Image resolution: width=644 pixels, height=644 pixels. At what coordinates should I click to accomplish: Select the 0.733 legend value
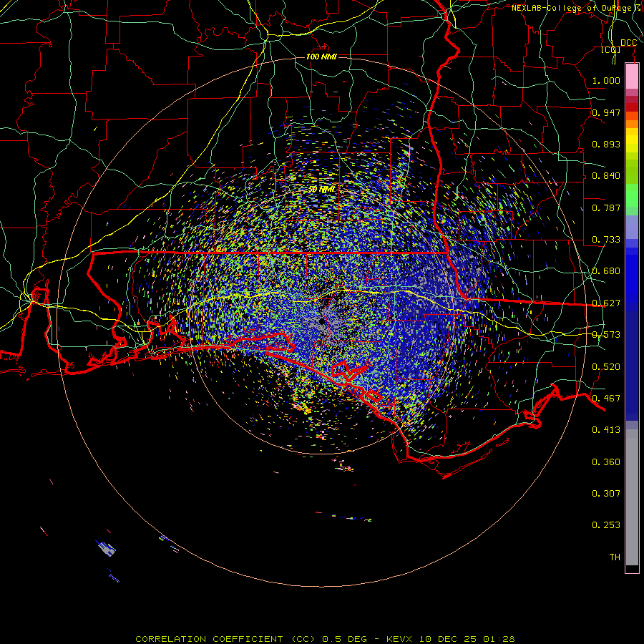pyautogui.click(x=606, y=240)
